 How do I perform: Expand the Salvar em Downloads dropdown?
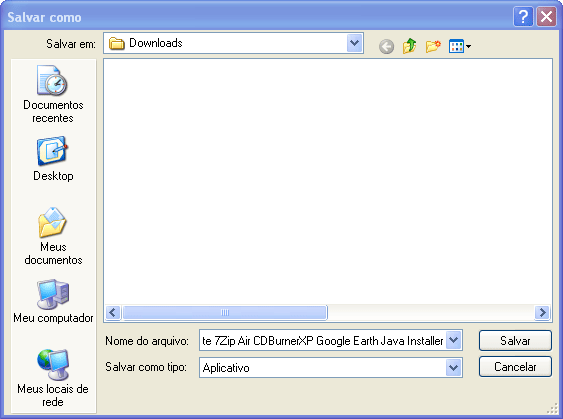[355, 43]
